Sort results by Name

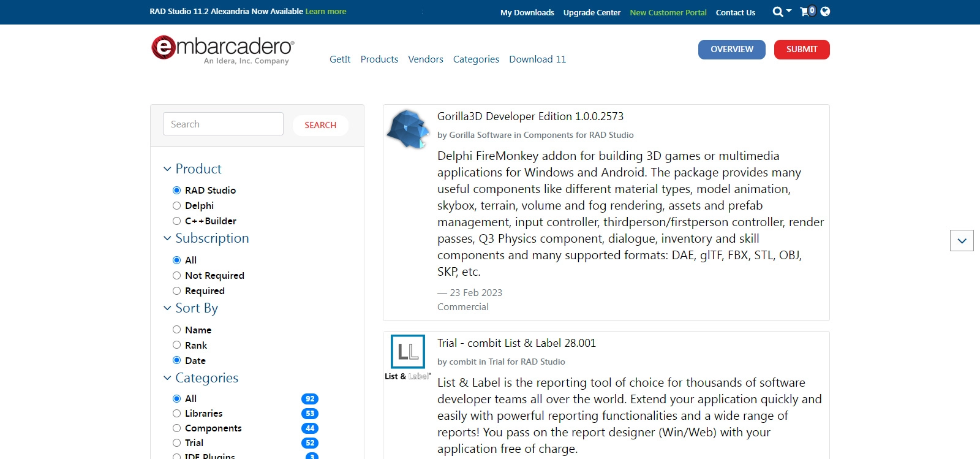click(177, 330)
